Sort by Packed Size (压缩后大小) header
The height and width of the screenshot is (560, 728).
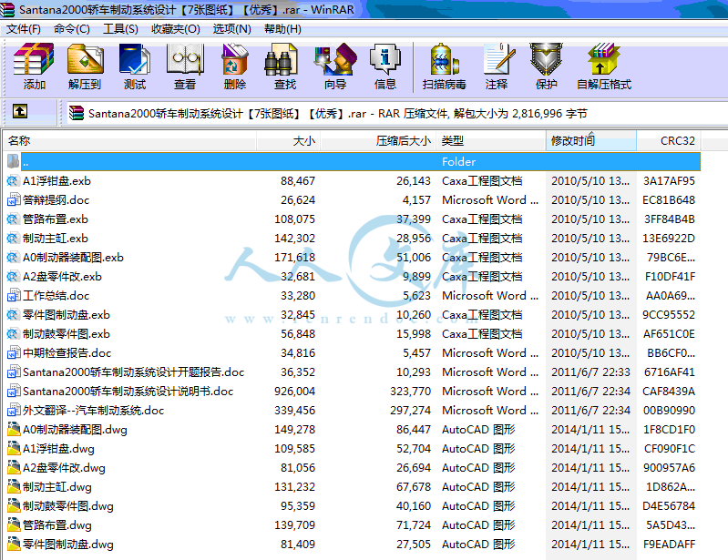tap(378, 140)
